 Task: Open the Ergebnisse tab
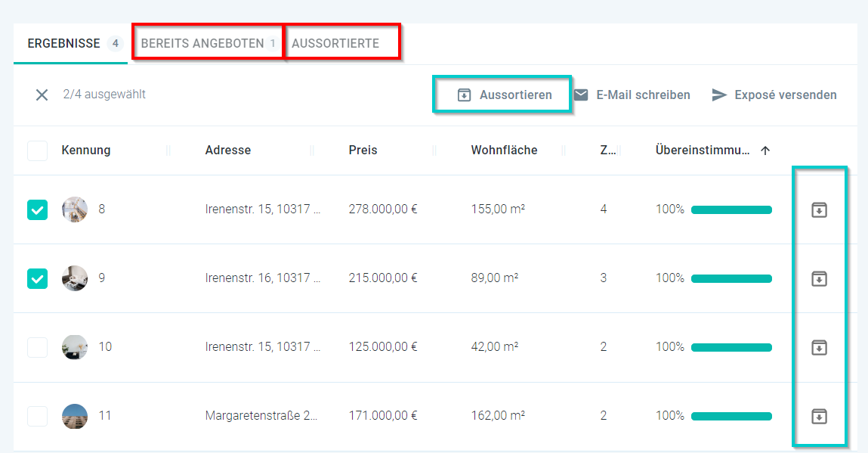[64, 44]
